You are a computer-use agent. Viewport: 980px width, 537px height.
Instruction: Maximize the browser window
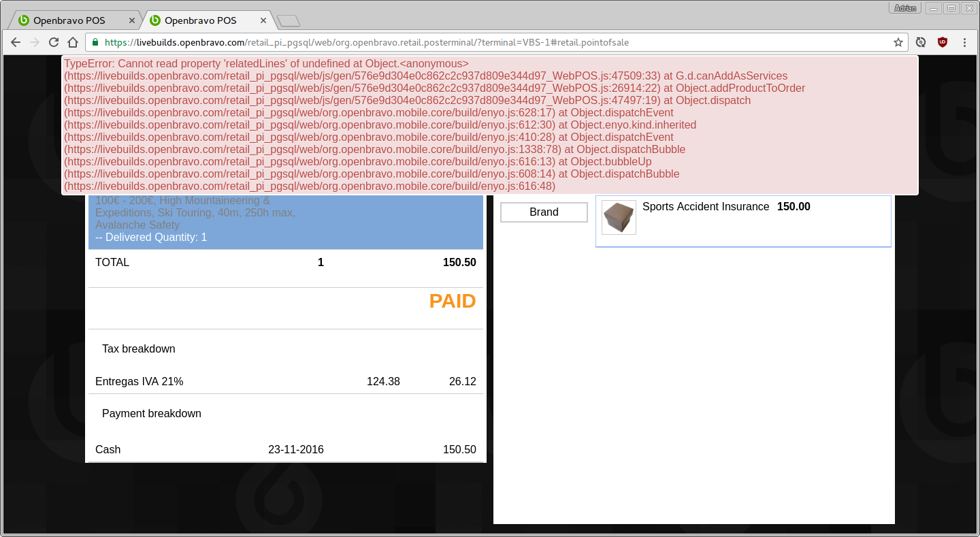tap(951, 8)
